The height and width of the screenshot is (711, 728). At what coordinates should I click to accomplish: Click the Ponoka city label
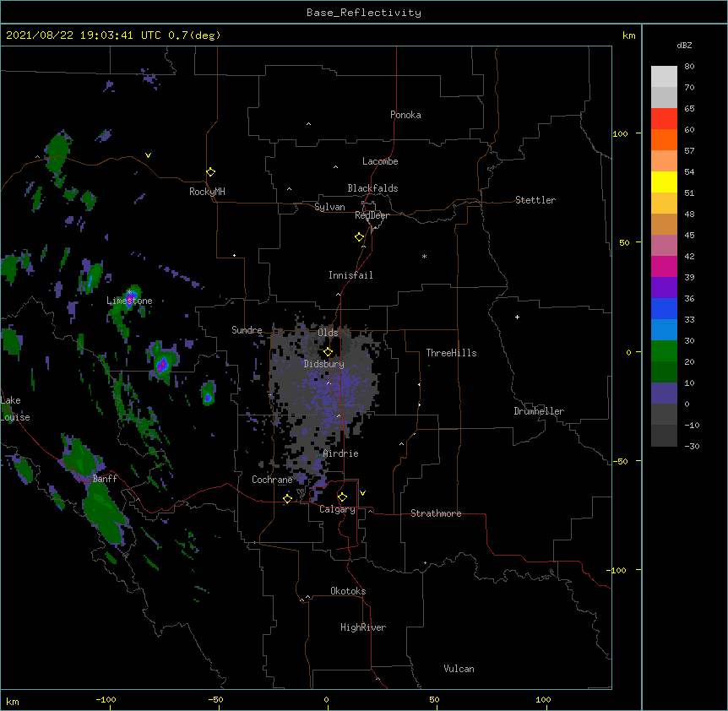(405, 115)
